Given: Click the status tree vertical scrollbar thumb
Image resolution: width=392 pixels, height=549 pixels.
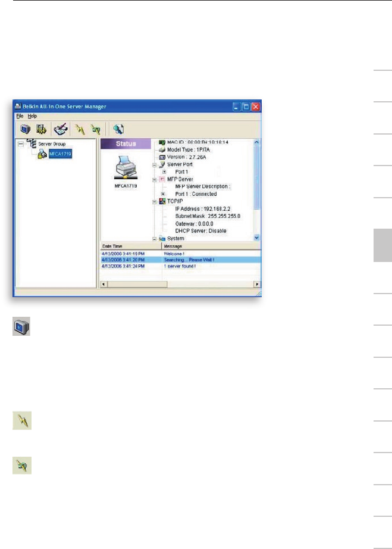Looking at the screenshot, I should click(256, 177).
